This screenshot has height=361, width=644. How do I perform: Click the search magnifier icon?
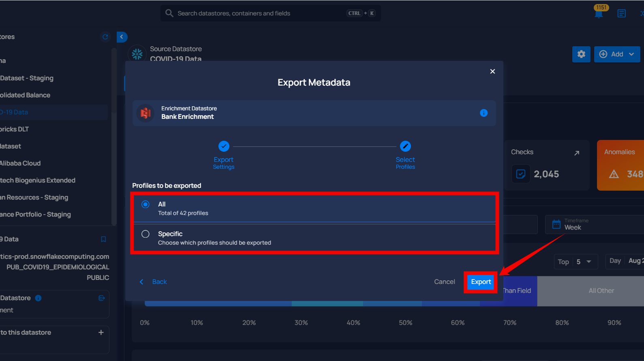[169, 13]
